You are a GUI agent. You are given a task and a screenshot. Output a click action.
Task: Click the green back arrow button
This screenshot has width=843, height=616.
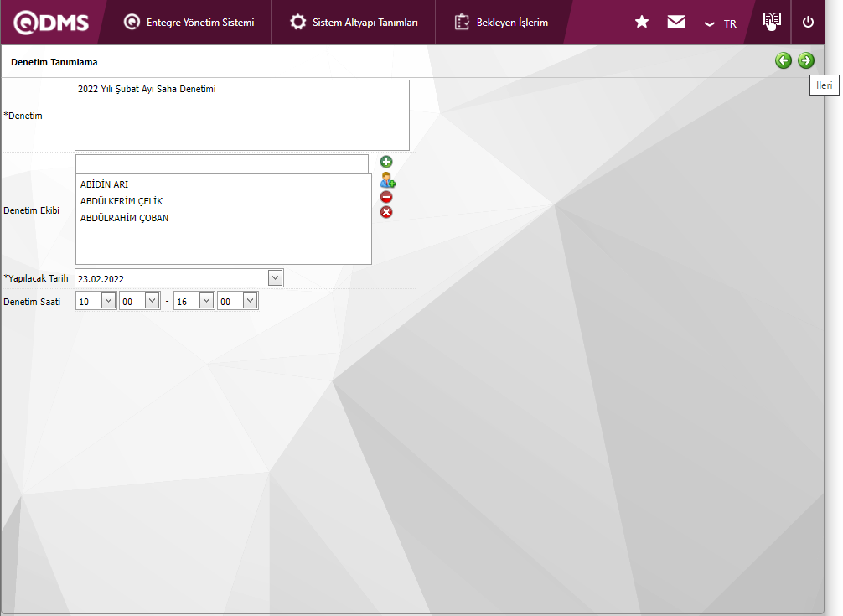click(x=784, y=60)
